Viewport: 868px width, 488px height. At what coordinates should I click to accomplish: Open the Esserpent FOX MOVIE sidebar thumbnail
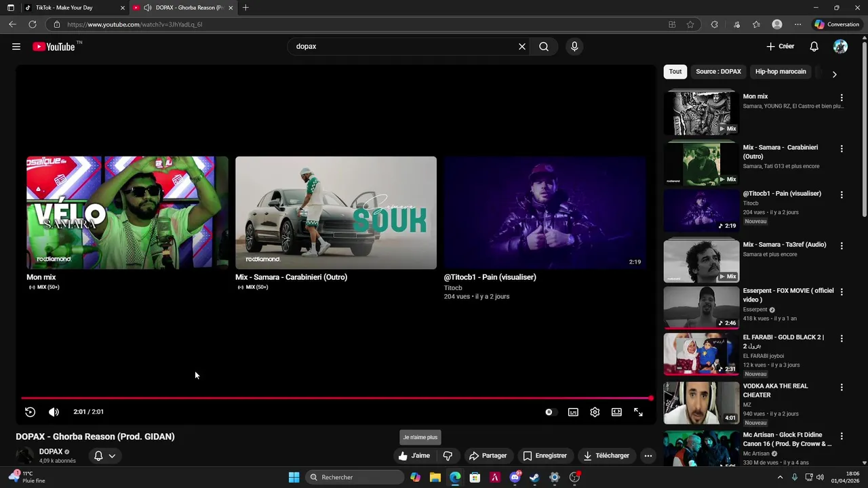point(701,308)
